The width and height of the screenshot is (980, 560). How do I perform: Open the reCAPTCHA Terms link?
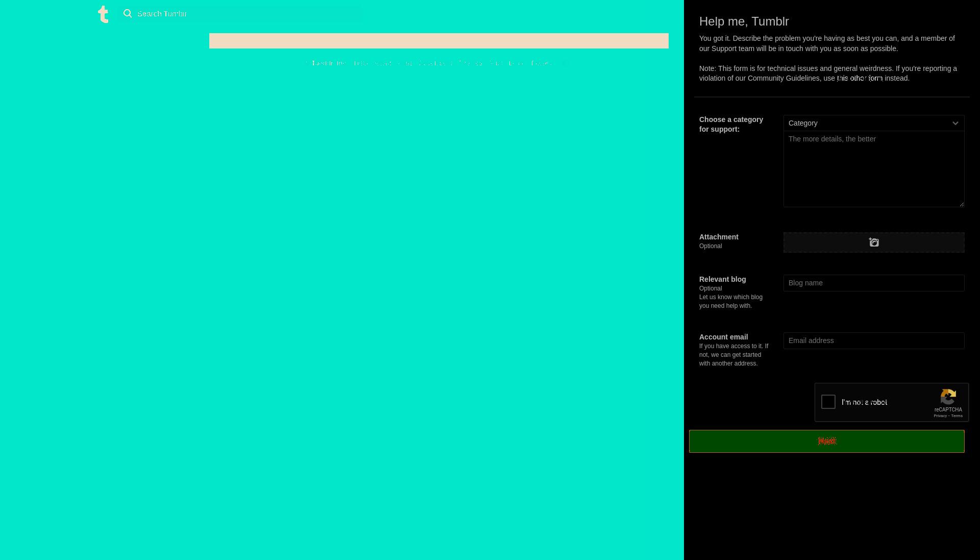(957, 416)
